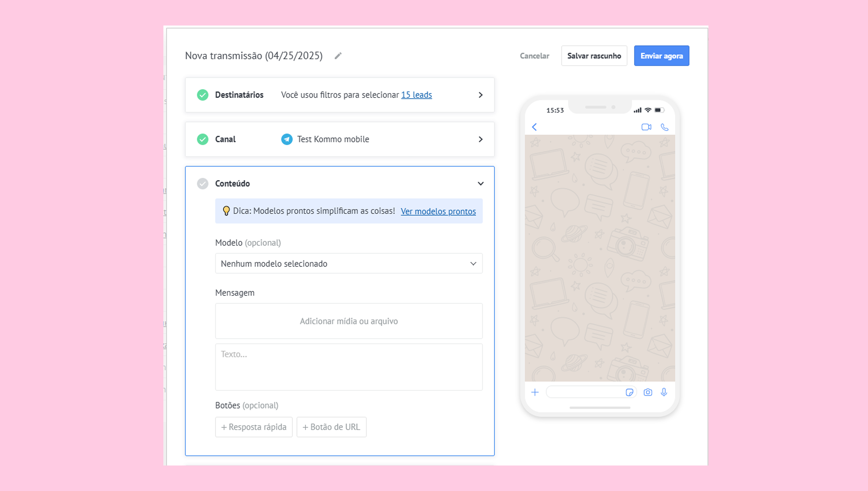
Task: Tap the signal bars icon in preview
Action: pyautogui.click(x=637, y=110)
